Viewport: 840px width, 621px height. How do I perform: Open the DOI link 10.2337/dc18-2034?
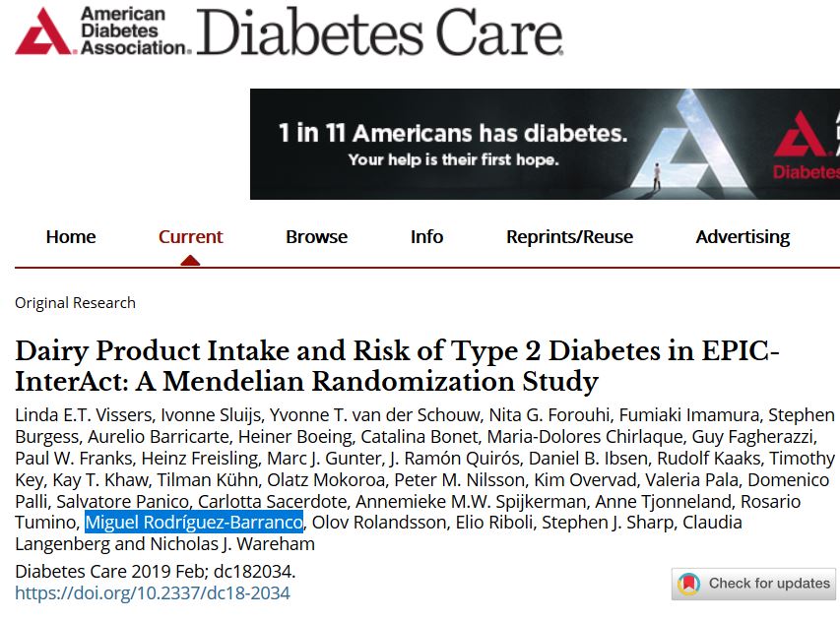[153, 593]
